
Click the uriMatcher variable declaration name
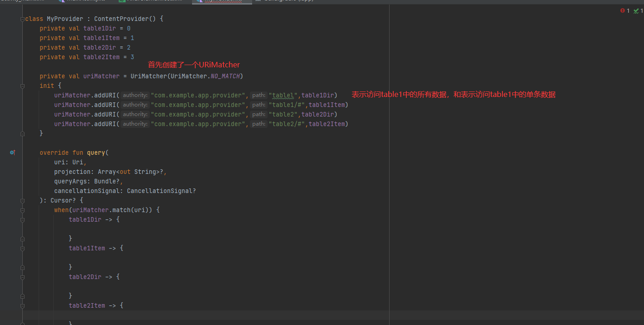pyautogui.click(x=101, y=76)
